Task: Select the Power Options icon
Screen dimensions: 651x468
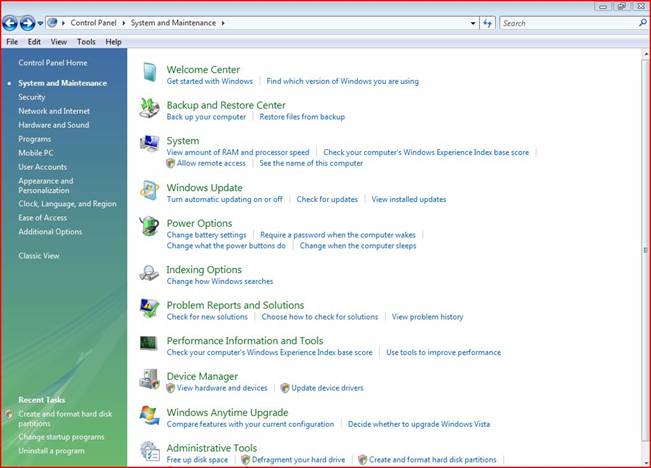Action: point(149,226)
